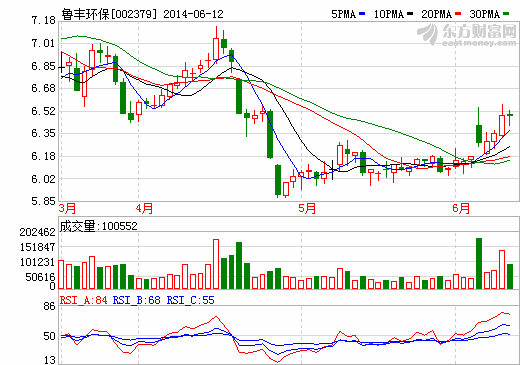Screen dimensions: 520x365
Task: Click the RSI_A:84 indicator label
Action: coord(84,300)
